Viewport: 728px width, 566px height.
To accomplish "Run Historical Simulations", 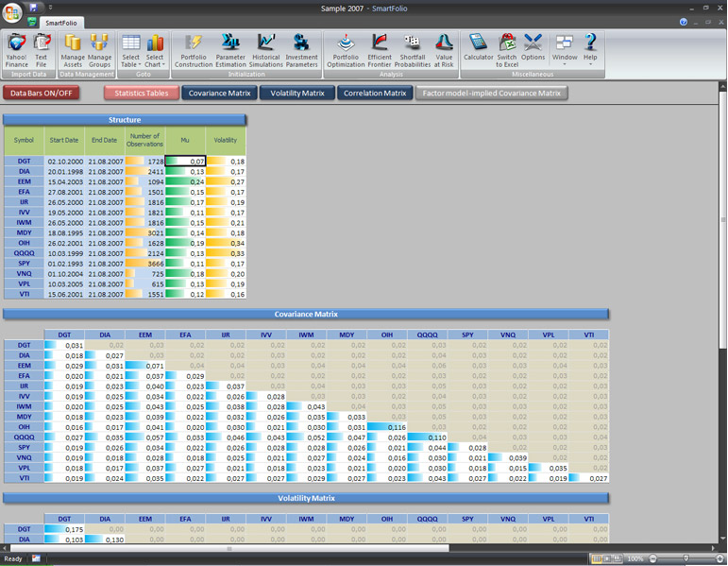I will pos(266,50).
